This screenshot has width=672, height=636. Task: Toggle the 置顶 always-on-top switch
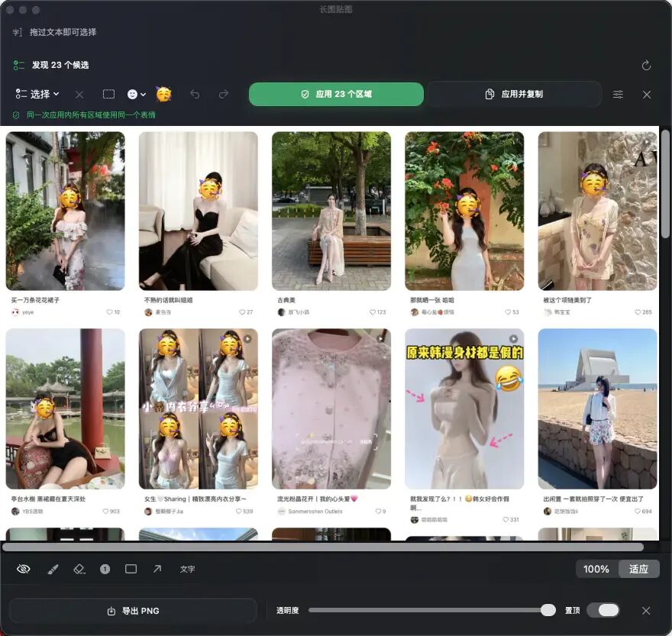pos(603,610)
